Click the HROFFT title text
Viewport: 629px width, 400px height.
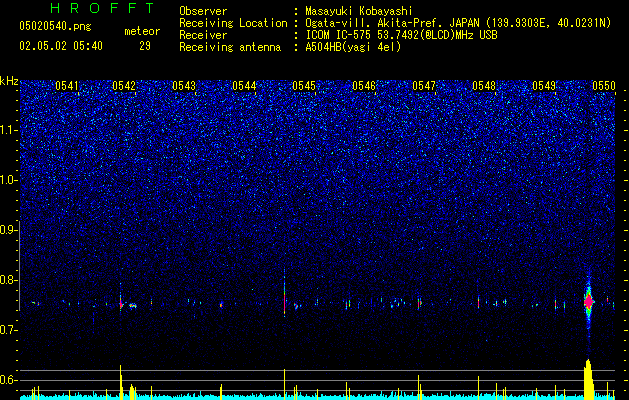click(x=103, y=8)
